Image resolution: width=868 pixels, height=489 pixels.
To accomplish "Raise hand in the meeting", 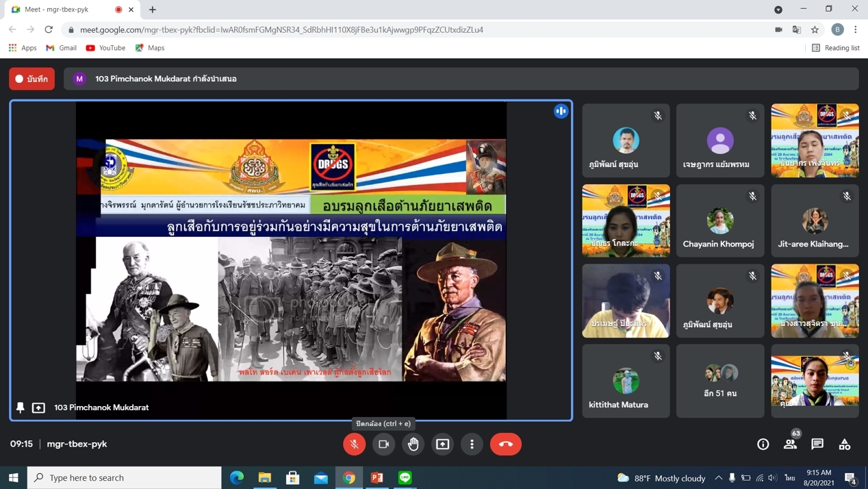I will coord(413,444).
